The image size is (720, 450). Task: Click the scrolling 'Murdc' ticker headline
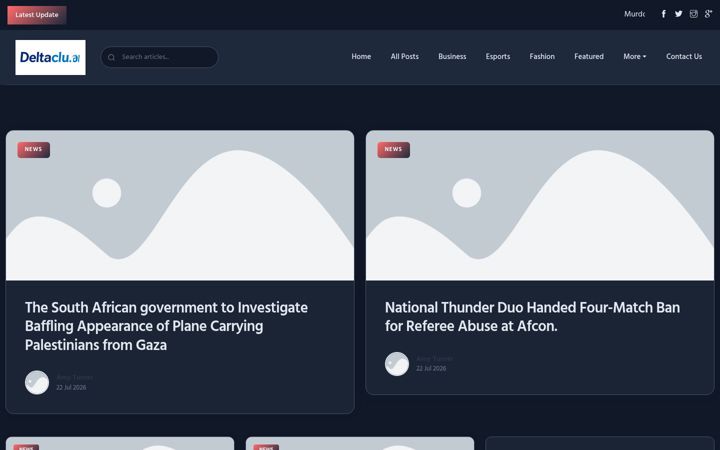click(634, 14)
